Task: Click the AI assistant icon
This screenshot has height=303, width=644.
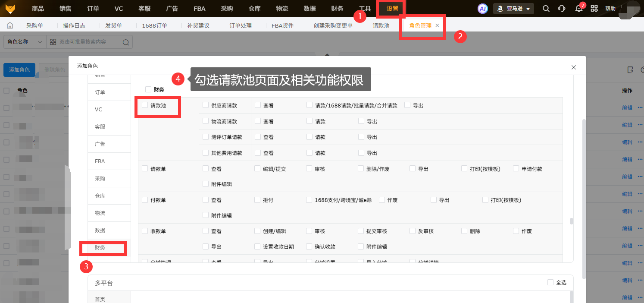Action: click(x=483, y=9)
